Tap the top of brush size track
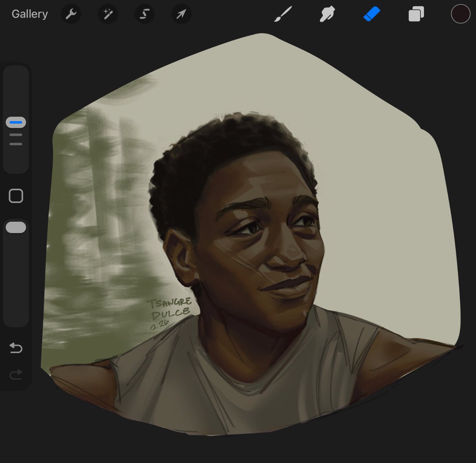Viewport: 476px width, 463px height. pos(16,79)
